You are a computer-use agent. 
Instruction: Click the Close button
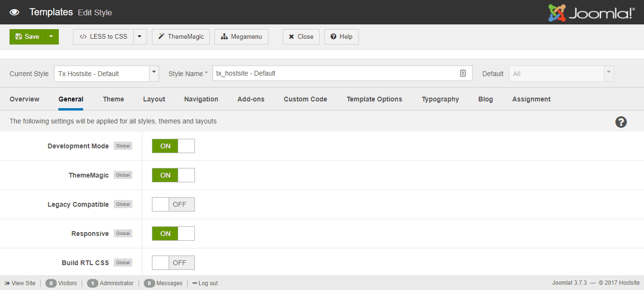tap(301, 37)
